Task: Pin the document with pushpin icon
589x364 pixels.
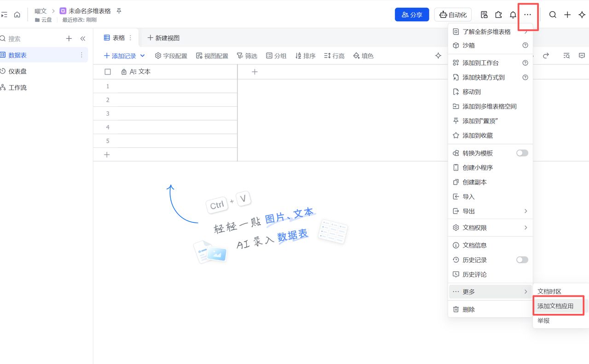Action: (119, 11)
